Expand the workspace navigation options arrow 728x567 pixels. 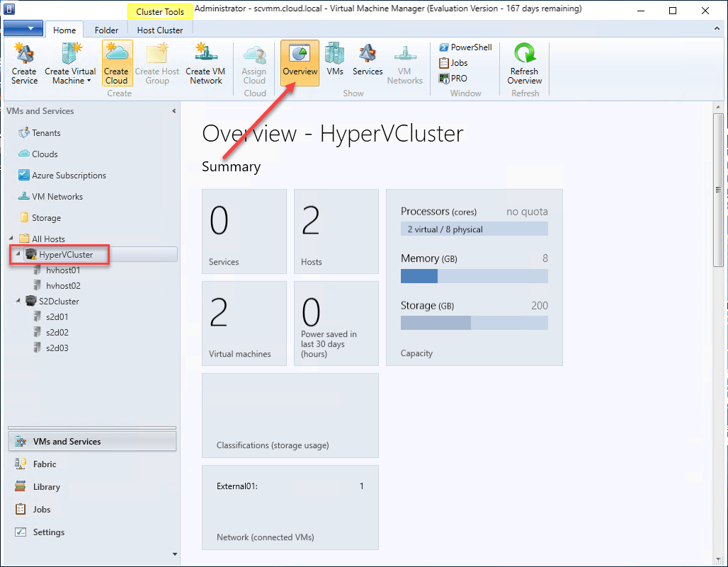click(175, 554)
